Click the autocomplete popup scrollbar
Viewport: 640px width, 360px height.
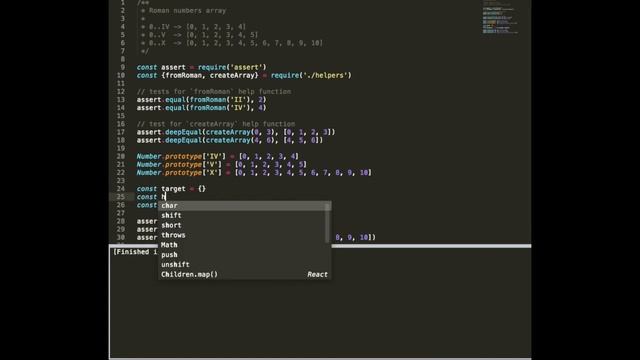pos(327,223)
